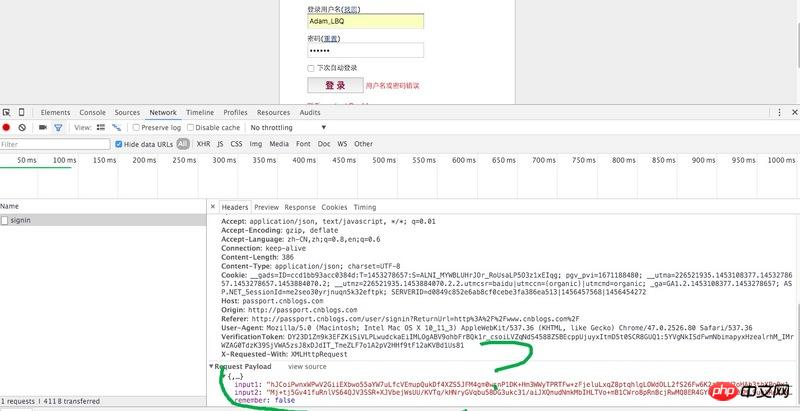Viewport: 800px width, 411px height.
Task: Switch to the Cookies detail tab
Action: [x=334, y=207]
